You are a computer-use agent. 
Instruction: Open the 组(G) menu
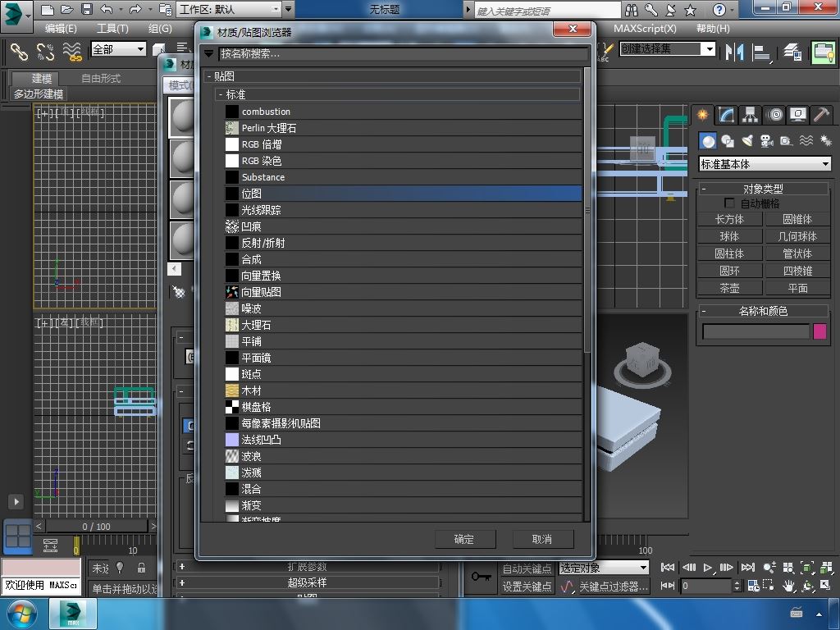point(160,29)
